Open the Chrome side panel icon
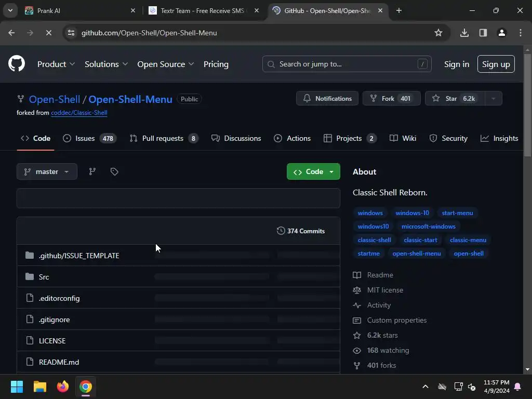This screenshot has width=532, height=399. (x=483, y=33)
